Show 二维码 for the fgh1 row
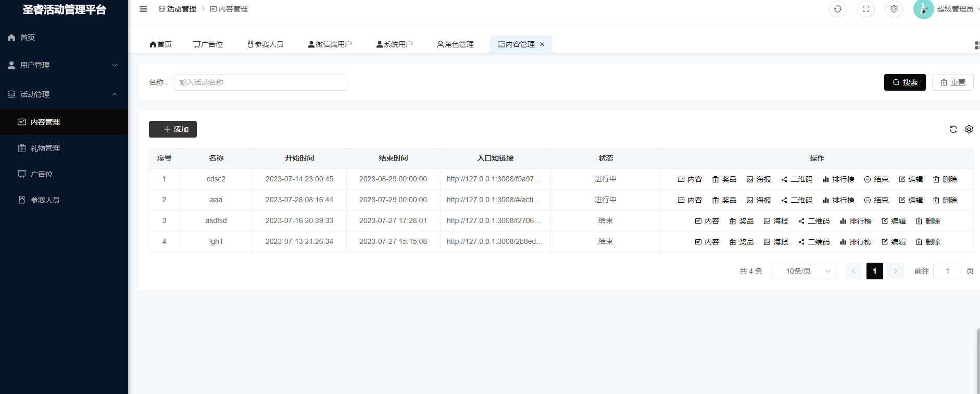The width and height of the screenshot is (980, 394). point(814,242)
